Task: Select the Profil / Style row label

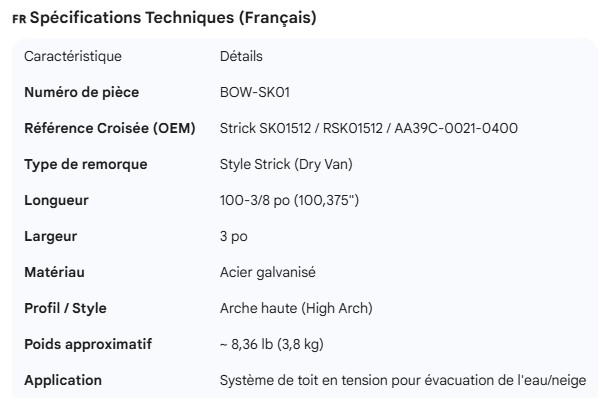Action: click(x=65, y=308)
